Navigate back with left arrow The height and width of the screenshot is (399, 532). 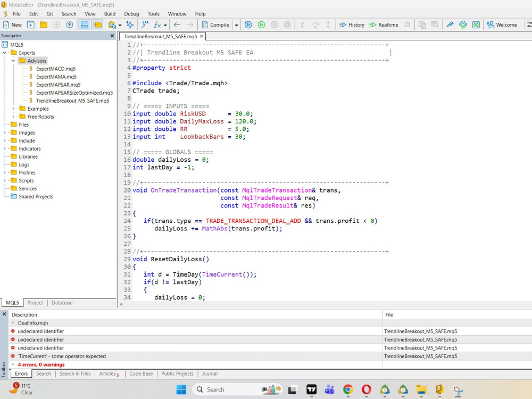click(177, 25)
